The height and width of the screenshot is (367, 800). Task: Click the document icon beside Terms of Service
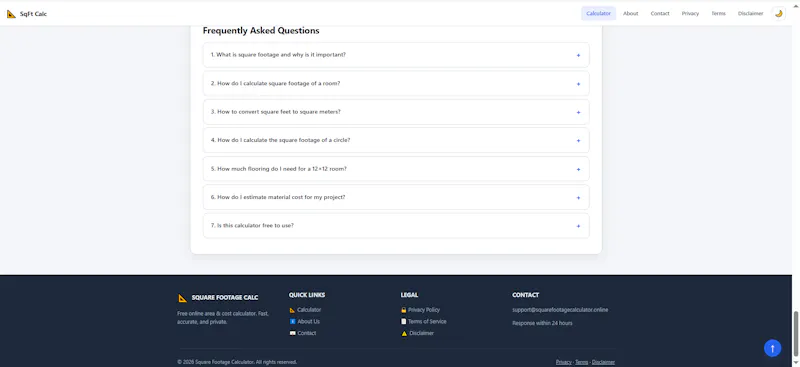point(404,322)
